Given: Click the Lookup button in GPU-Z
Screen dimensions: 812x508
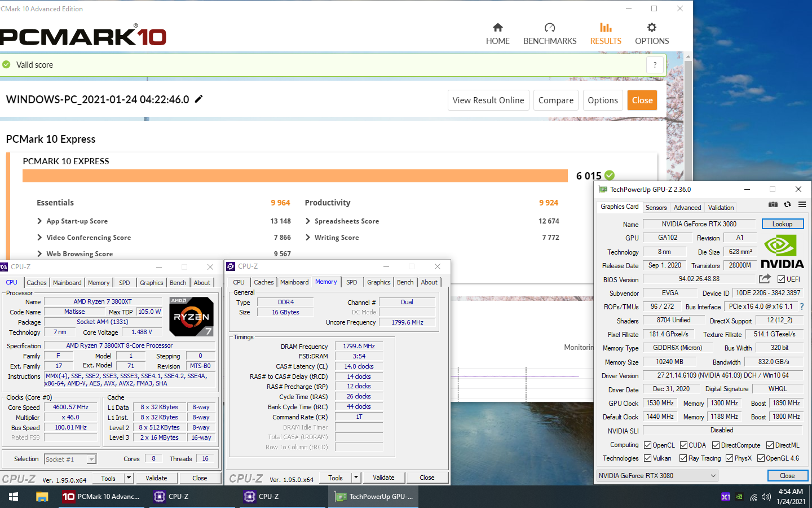Looking at the screenshot, I should [x=782, y=224].
